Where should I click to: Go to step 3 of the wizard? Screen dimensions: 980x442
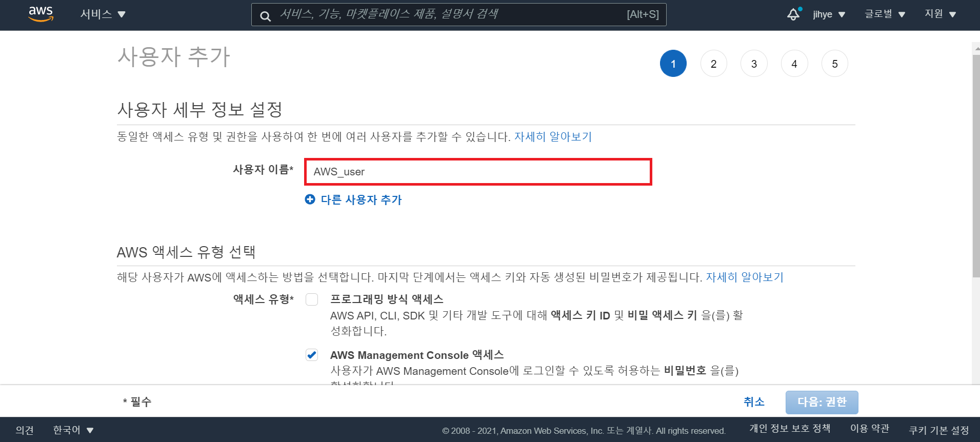click(754, 64)
